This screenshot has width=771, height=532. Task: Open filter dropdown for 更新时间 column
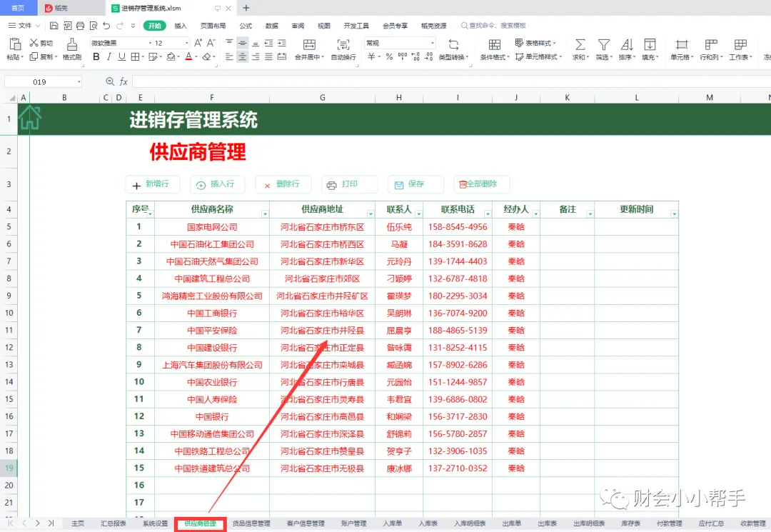[x=674, y=214]
